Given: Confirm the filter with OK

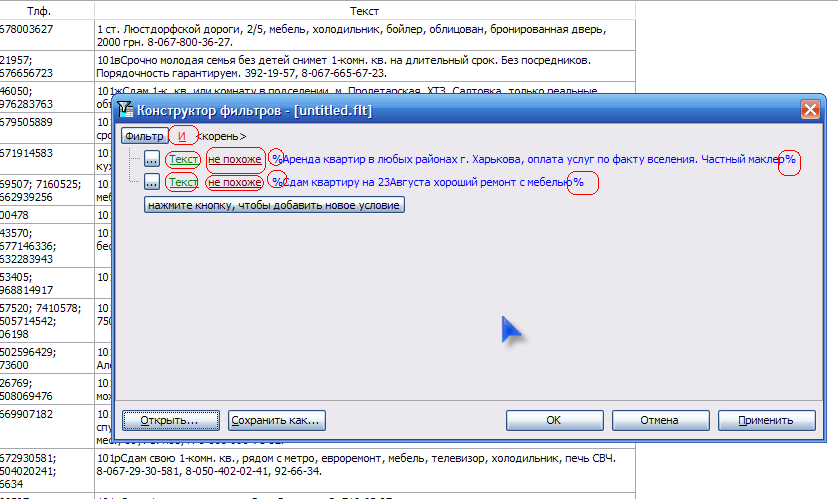Looking at the screenshot, I should 553,420.
